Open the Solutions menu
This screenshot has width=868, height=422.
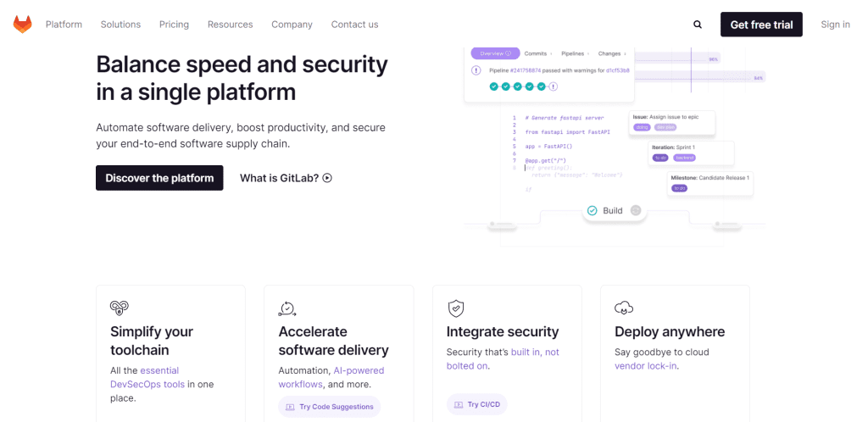coord(120,25)
